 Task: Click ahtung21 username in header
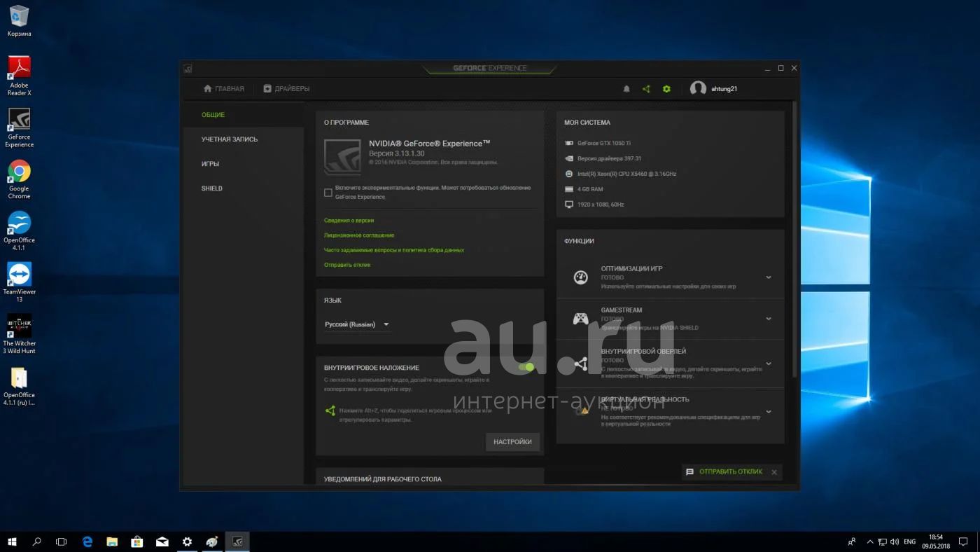point(724,89)
